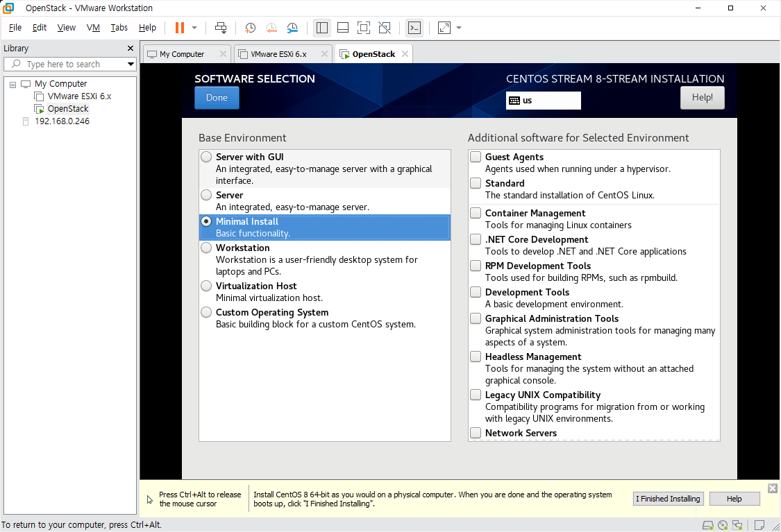Toggle the thumbnail bar view icon
The image size is (781, 532).
pyautogui.click(x=343, y=28)
